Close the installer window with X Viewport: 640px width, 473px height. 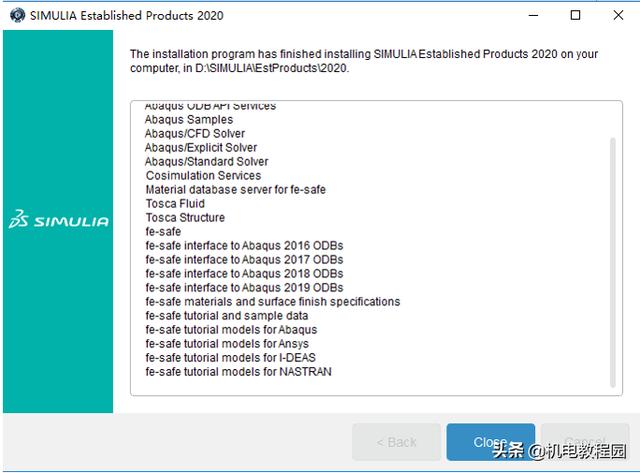[x=618, y=16]
